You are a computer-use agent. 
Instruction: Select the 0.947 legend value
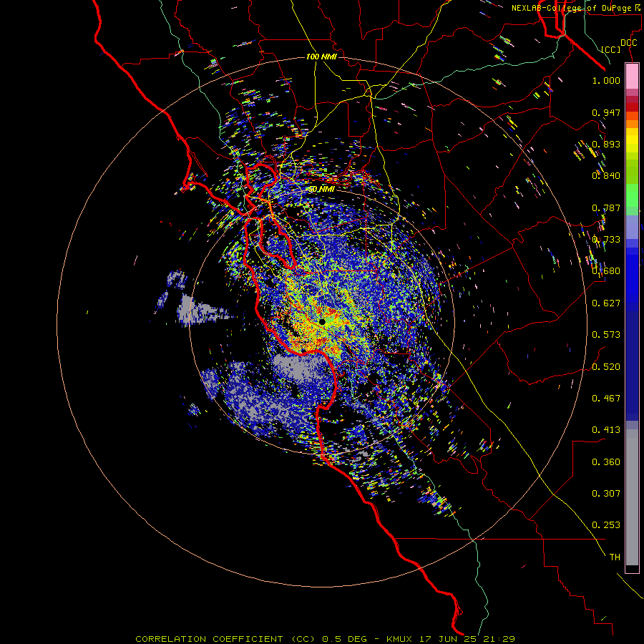pyautogui.click(x=606, y=112)
